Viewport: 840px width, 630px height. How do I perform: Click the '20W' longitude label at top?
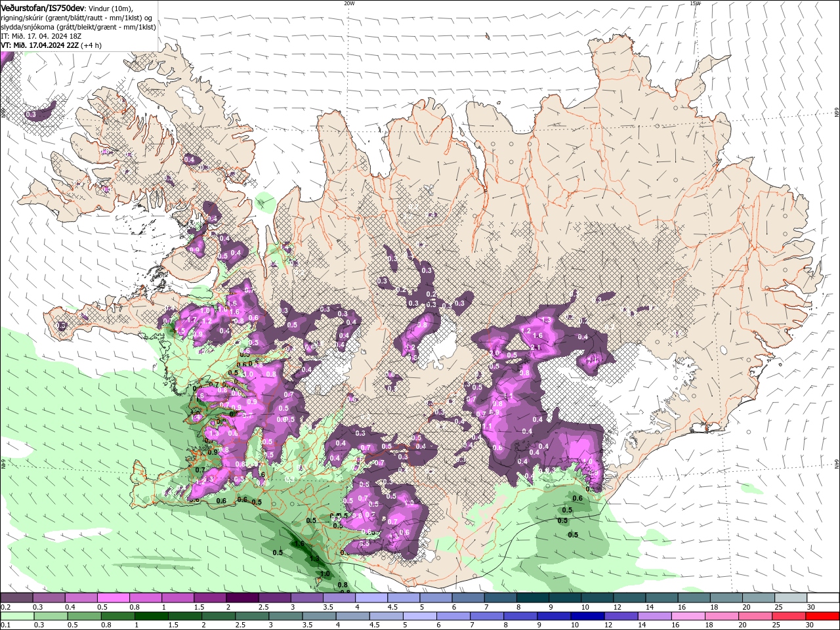coord(349,3)
